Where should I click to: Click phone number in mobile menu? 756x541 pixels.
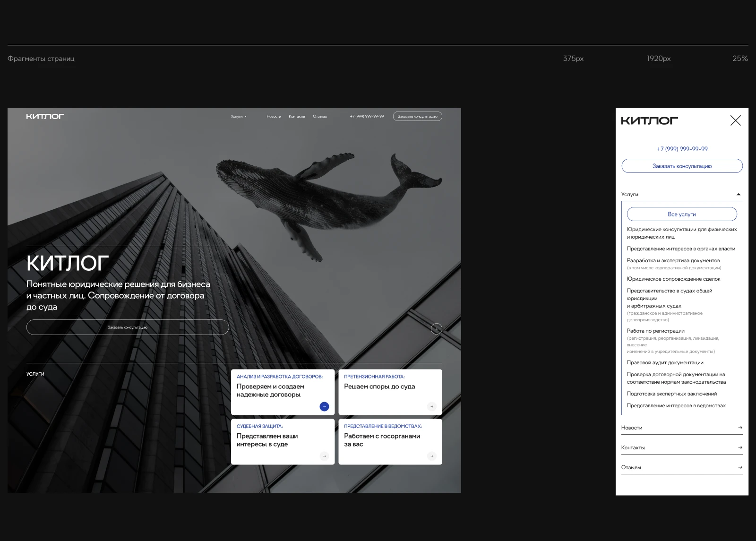pyautogui.click(x=682, y=149)
